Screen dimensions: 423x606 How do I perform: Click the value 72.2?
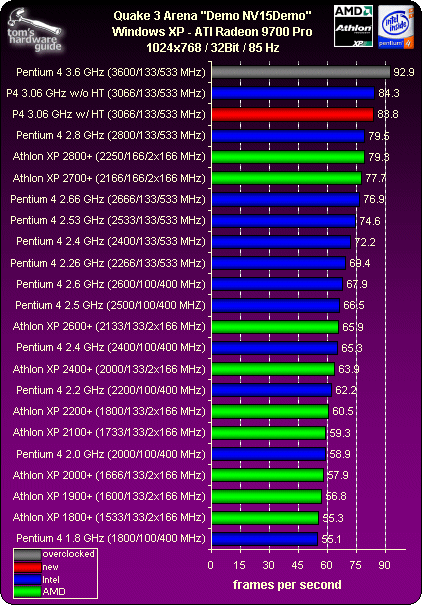click(365, 242)
